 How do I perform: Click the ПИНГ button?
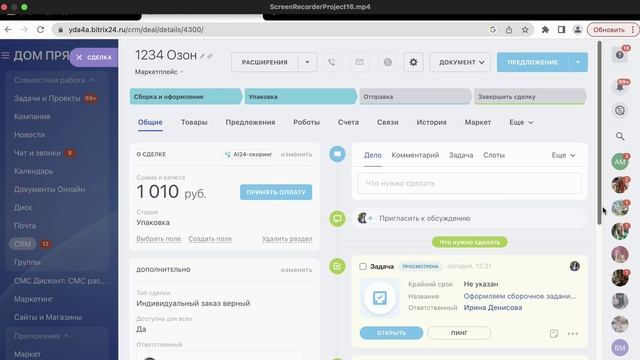click(x=459, y=333)
